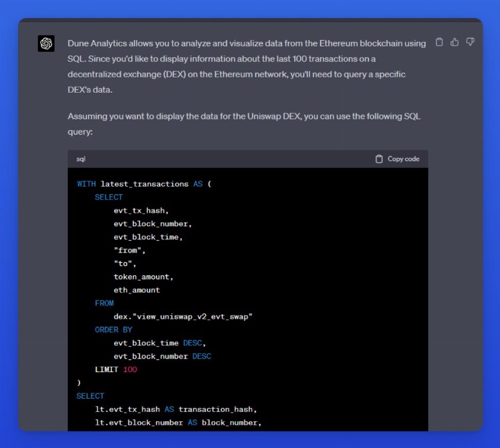Click the paragraph mentioning the Uniswap DEX
The width and height of the screenshot is (500, 448).
(244, 123)
